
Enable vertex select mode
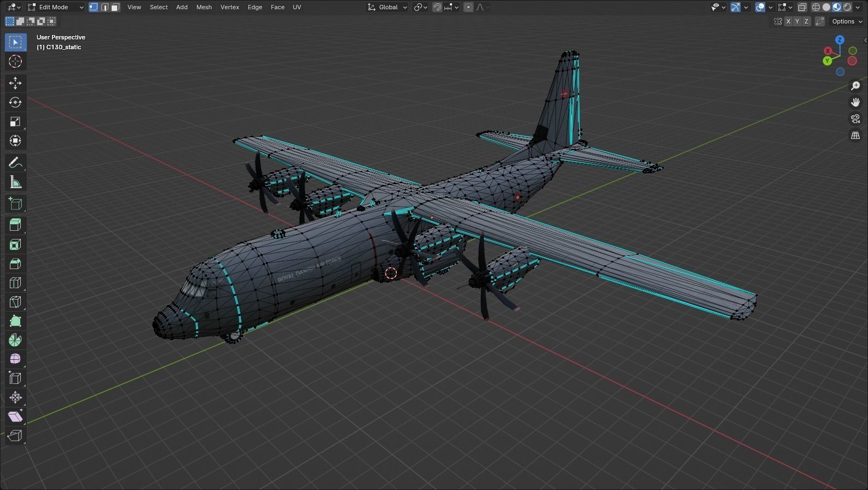tap(94, 7)
